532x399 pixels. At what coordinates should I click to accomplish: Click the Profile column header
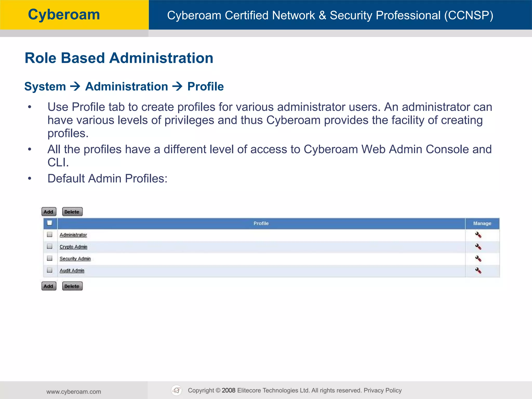pyautogui.click(x=261, y=223)
